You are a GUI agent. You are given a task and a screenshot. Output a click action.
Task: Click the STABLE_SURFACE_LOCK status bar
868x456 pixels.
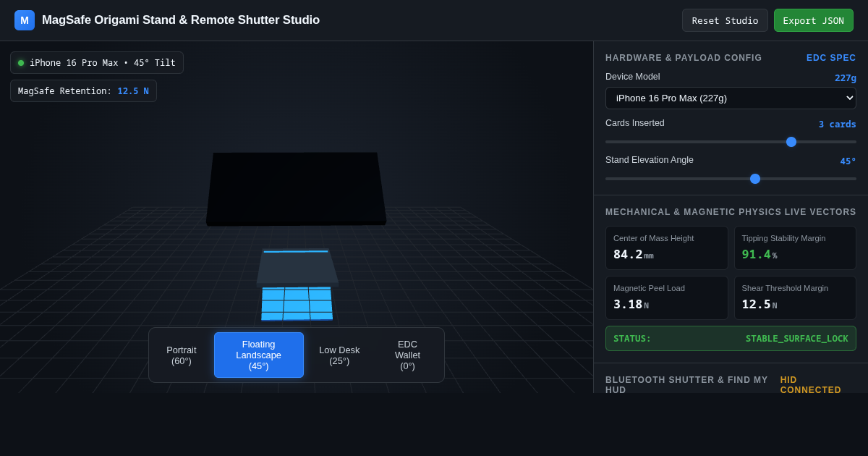pyautogui.click(x=731, y=339)
